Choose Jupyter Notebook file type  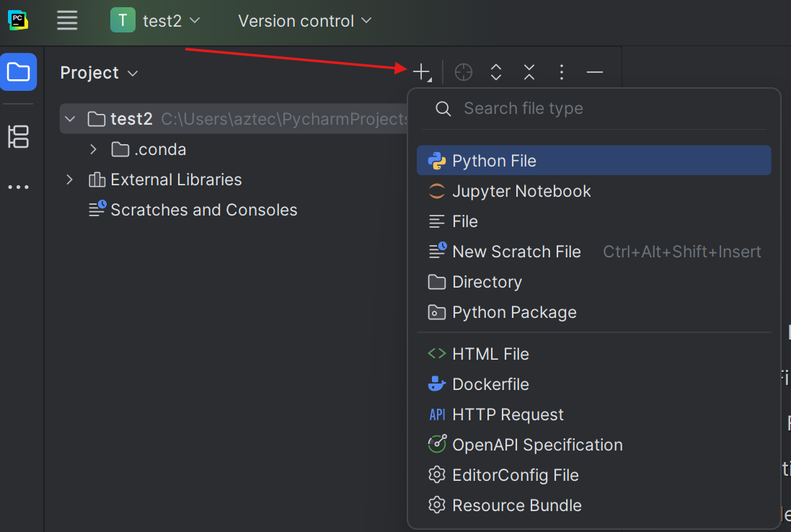pyautogui.click(x=521, y=191)
